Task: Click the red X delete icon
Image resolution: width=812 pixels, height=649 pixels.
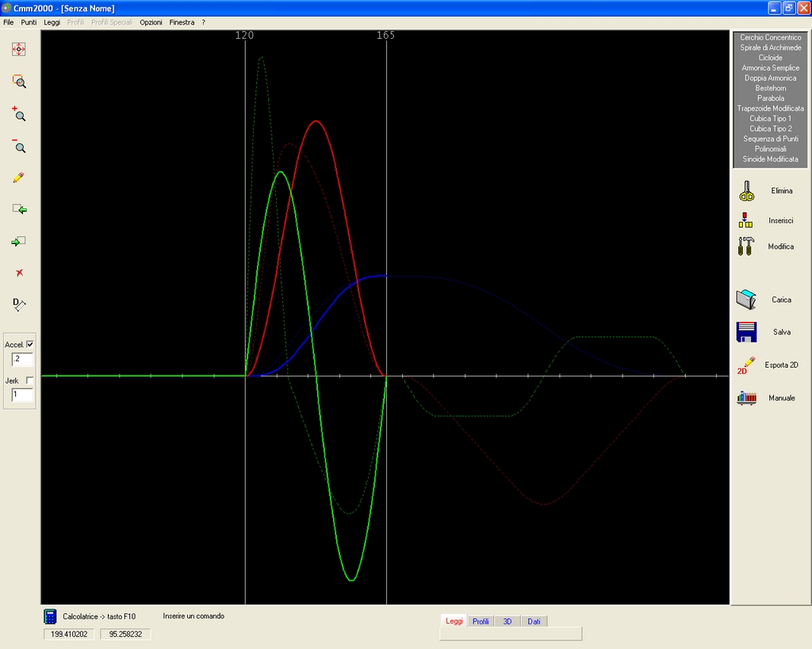Action: coord(19,273)
